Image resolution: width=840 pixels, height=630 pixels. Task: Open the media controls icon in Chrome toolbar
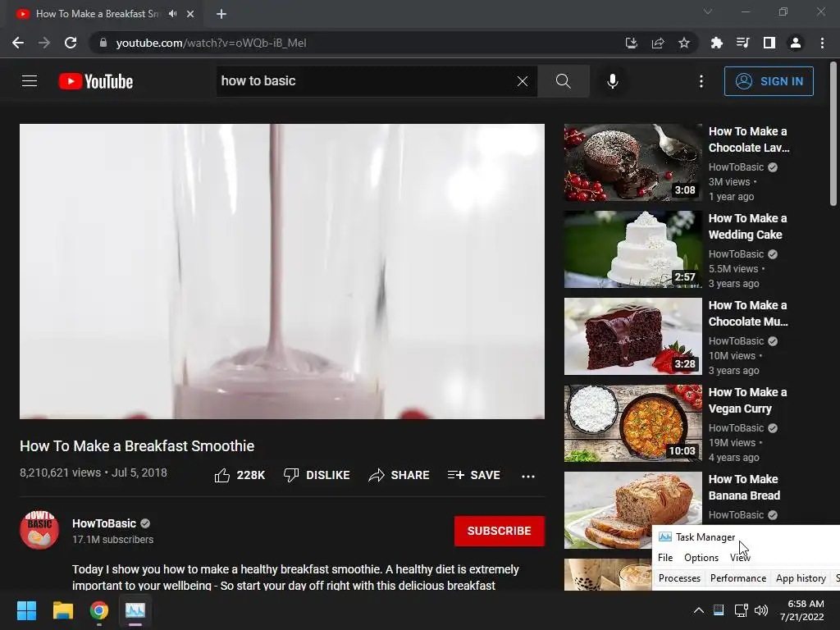pyautogui.click(x=742, y=43)
